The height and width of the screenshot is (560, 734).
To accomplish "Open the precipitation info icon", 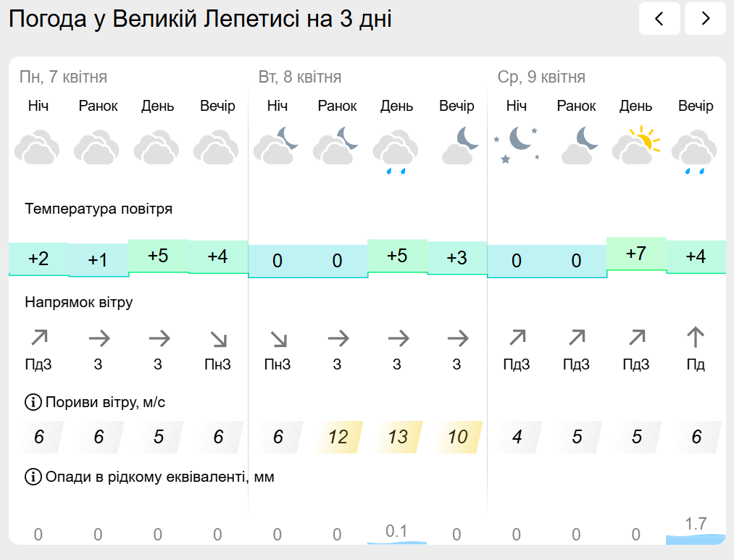I will point(33,477).
